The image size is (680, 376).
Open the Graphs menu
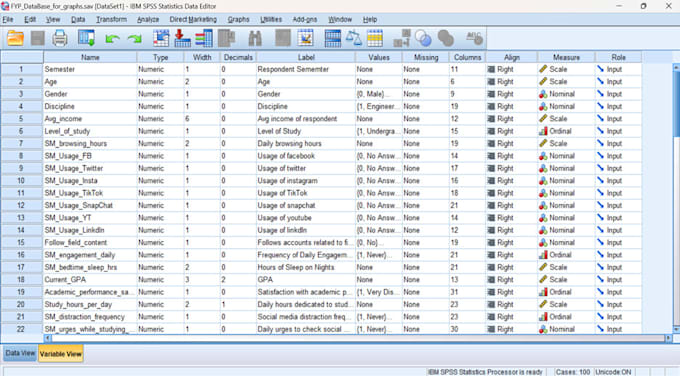coord(239,20)
